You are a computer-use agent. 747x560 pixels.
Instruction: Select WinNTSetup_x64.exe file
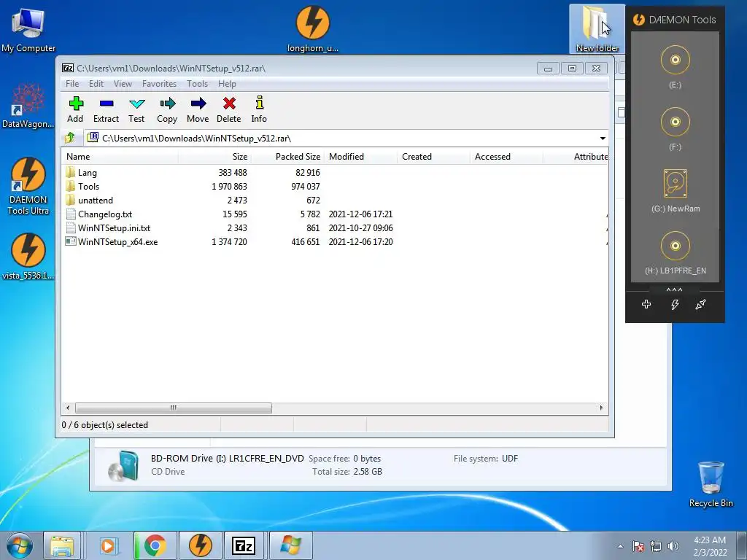(335, 241)
